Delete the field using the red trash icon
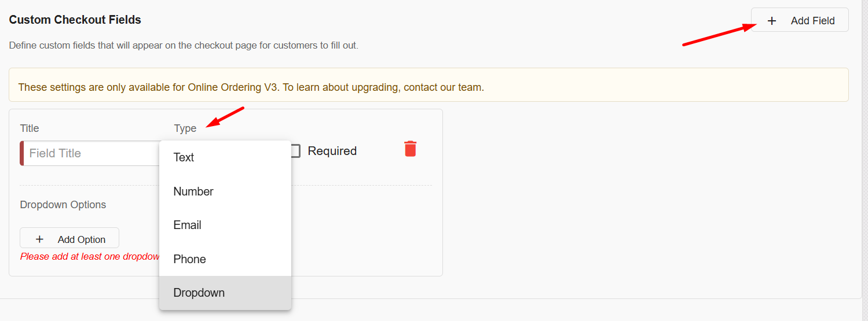 410,149
